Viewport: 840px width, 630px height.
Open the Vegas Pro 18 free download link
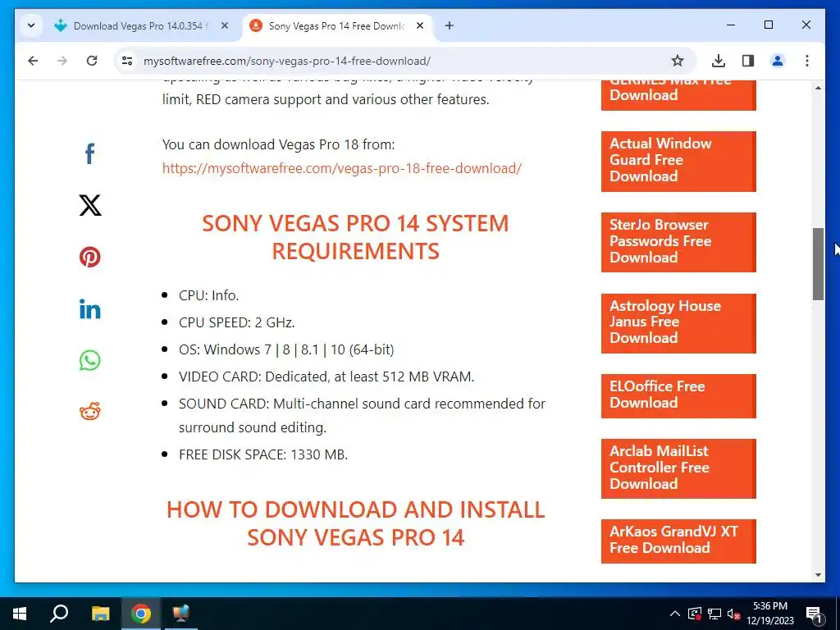click(x=342, y=168)
